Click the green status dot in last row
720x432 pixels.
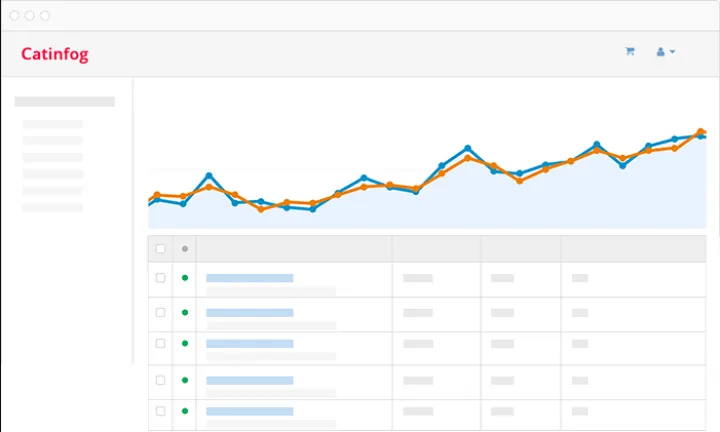pos(185,410)
